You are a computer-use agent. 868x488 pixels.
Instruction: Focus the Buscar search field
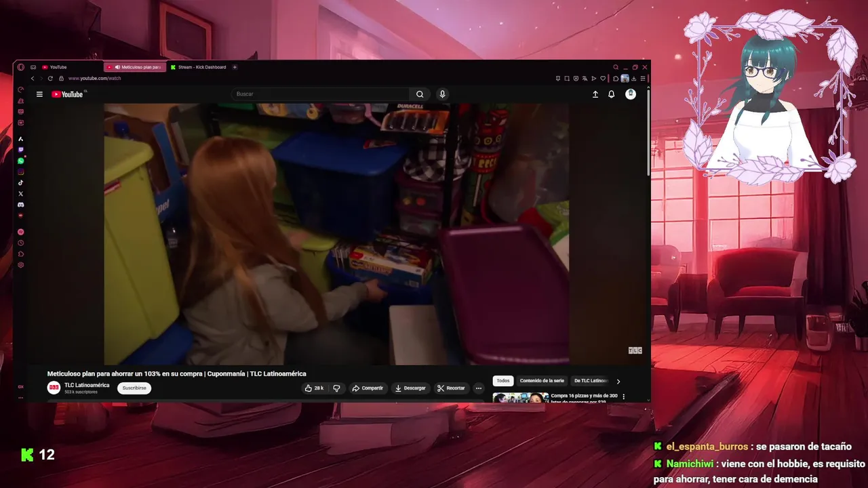click(320, 94)
